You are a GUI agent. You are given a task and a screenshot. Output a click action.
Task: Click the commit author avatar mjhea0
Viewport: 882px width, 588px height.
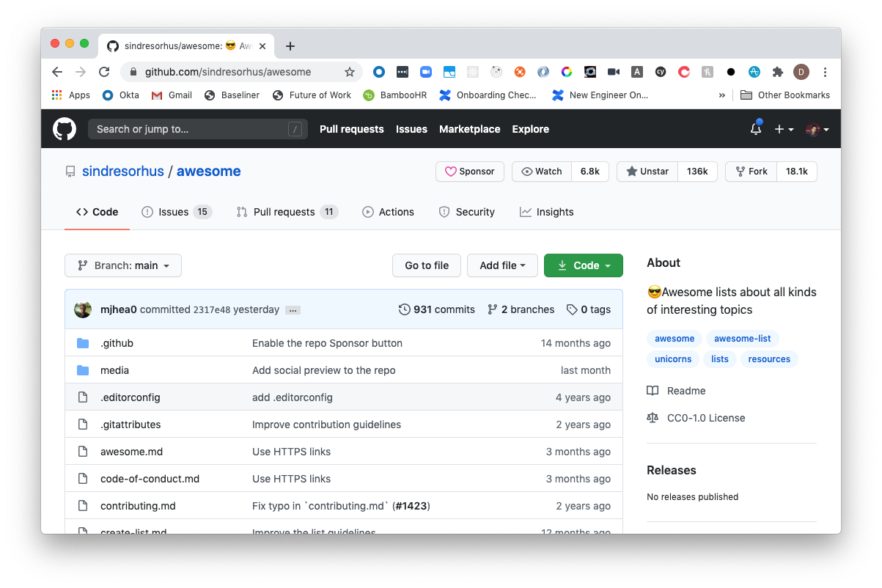(83, 309)
